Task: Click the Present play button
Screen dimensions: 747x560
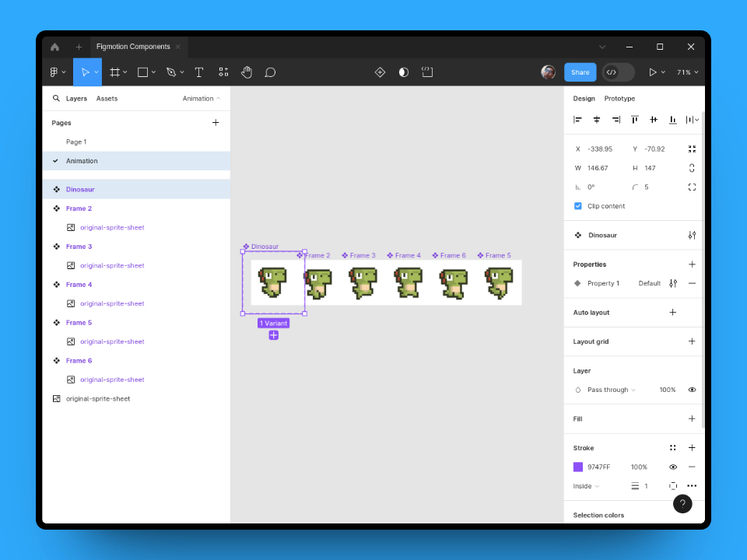Action: [652, 72]
